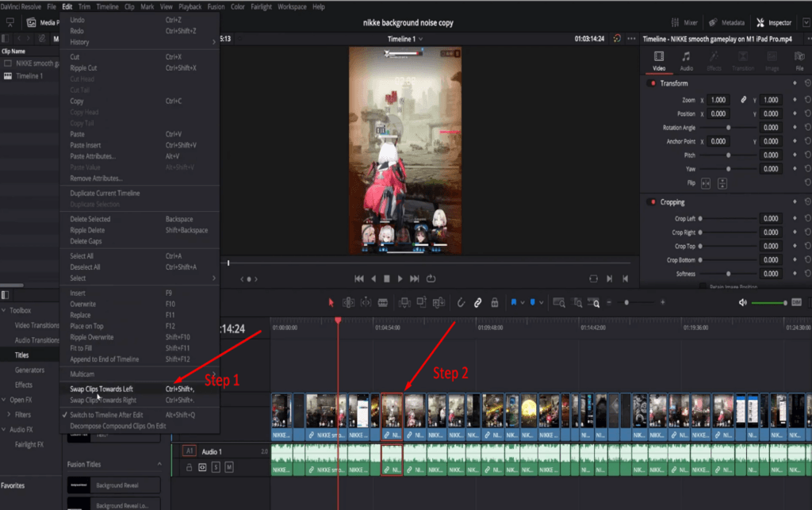Screen dimensions: 812x510
Task: Toggle the Cropping section enable switch
Action: [653, 202]
